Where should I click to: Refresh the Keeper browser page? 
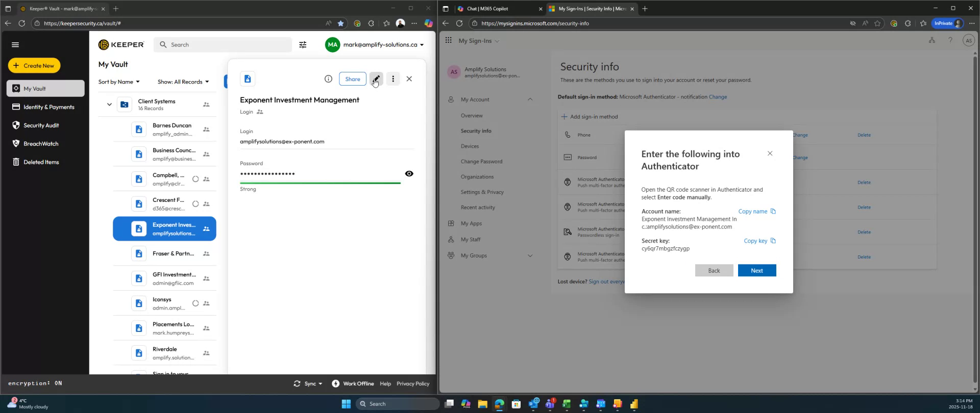click(x=22, y=23)
